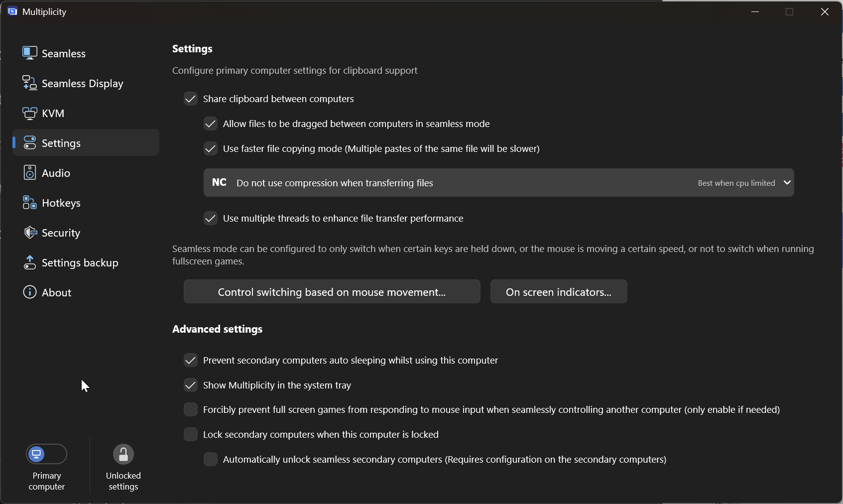Switch to the Hotkeys section label
This screenshot has width=843, height=504.
click(61, 203)
